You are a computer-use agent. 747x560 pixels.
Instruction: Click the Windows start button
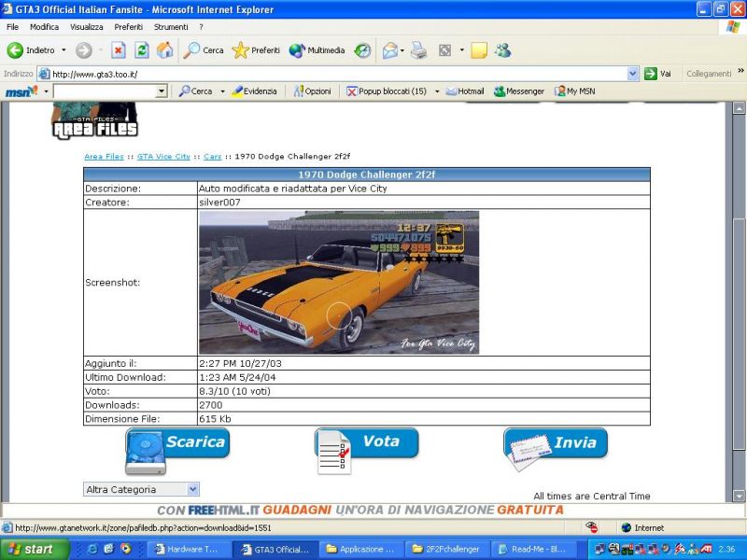click(35, 549)
